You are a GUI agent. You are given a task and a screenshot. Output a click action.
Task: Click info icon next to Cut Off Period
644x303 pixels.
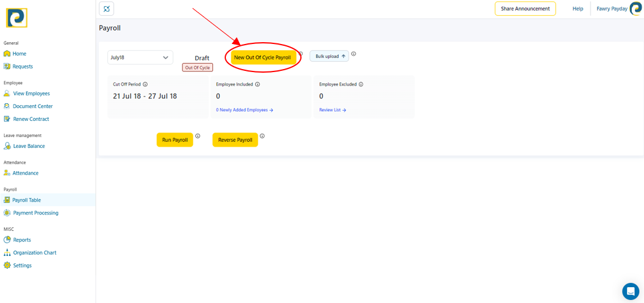tap(145, 84)
